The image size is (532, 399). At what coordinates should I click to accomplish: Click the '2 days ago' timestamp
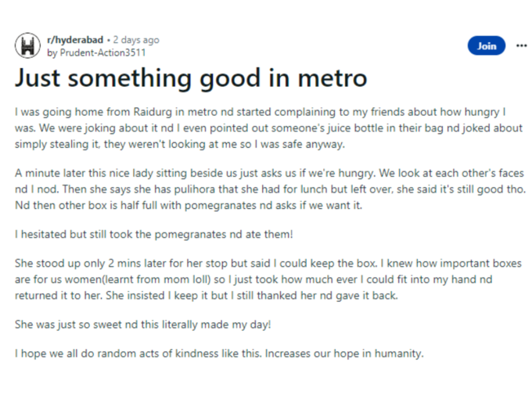pos(136,40)
